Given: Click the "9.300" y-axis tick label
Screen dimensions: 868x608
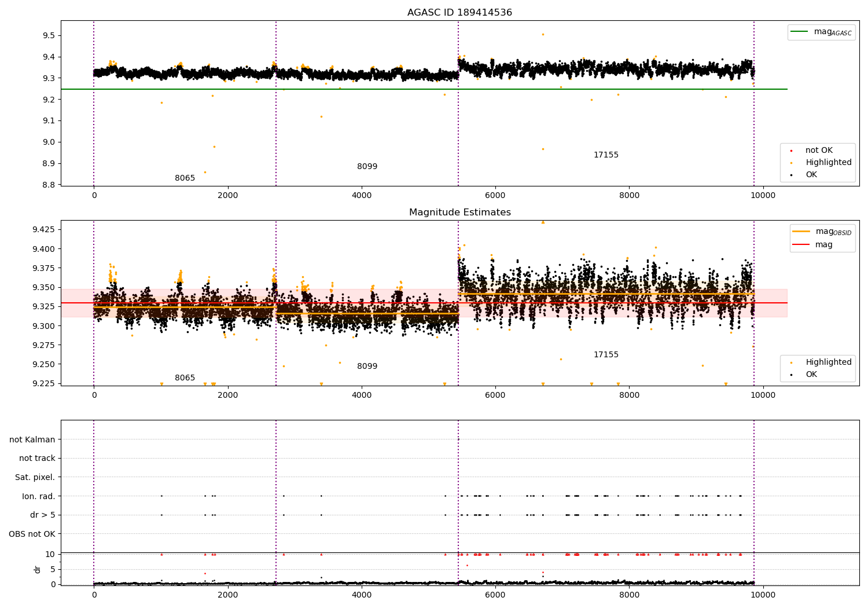Looking at the screenshot, I should click(44, 326).
